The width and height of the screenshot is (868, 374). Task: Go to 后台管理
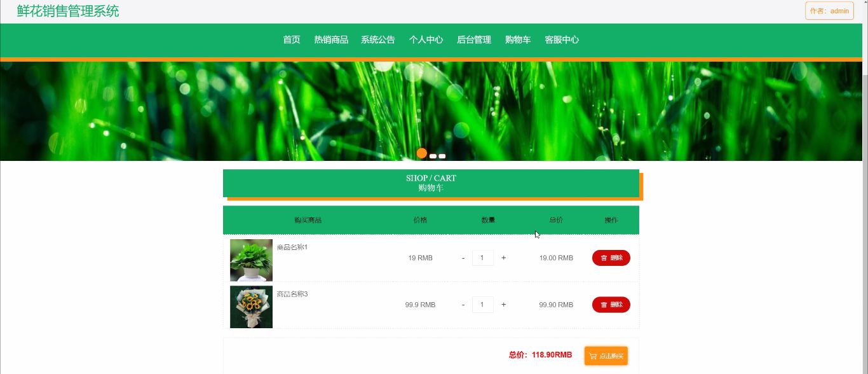[x=474, y=39]
